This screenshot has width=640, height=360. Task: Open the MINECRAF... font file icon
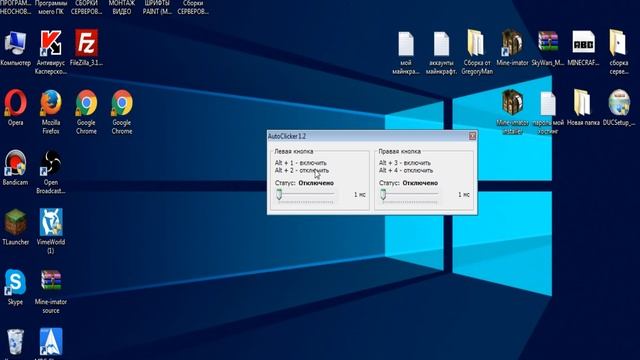coord(583,42)
